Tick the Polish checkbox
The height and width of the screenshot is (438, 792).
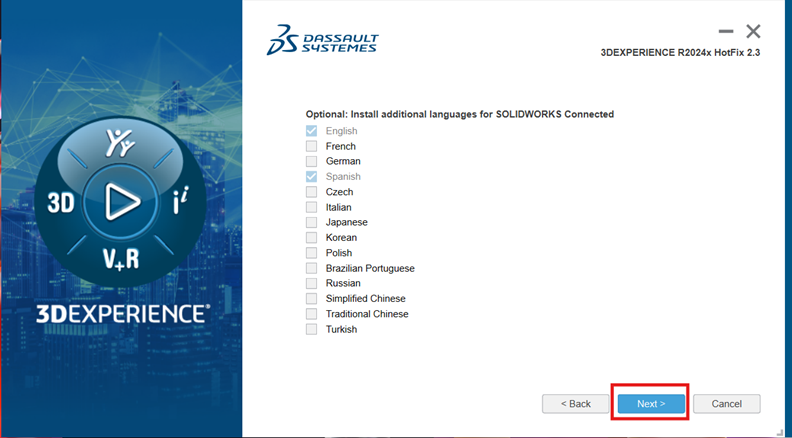click(312, 253)
